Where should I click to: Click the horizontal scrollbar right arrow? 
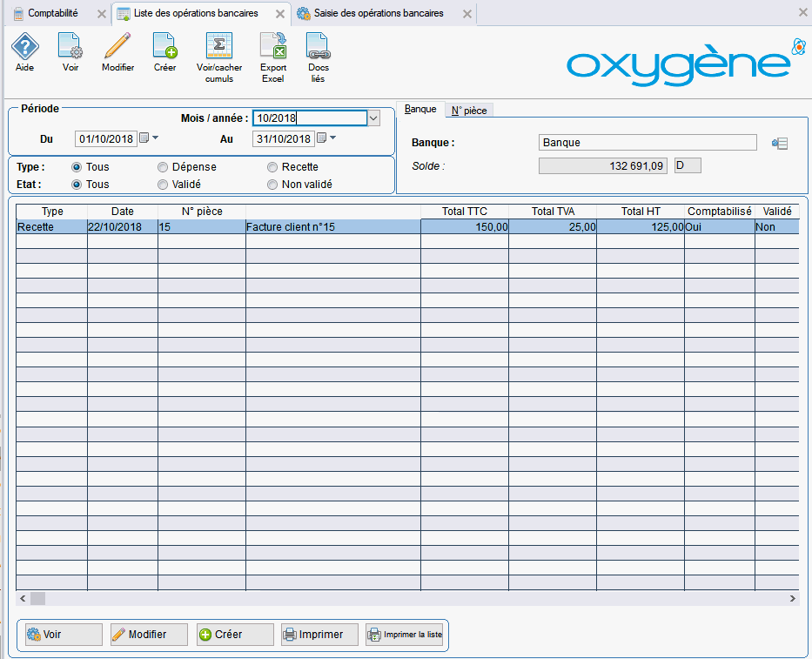click(792, 599)
